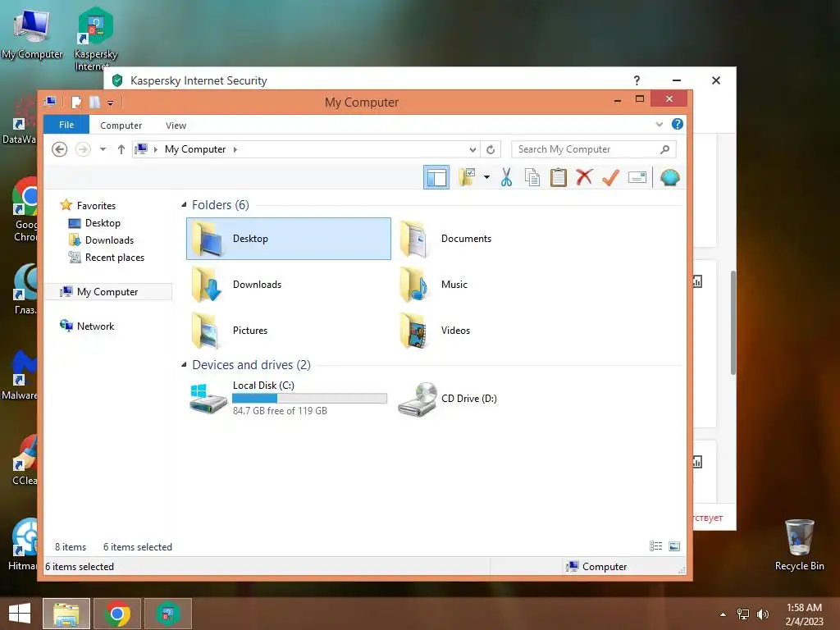Click Google Chrome on the taskbar

pos(117,614)
